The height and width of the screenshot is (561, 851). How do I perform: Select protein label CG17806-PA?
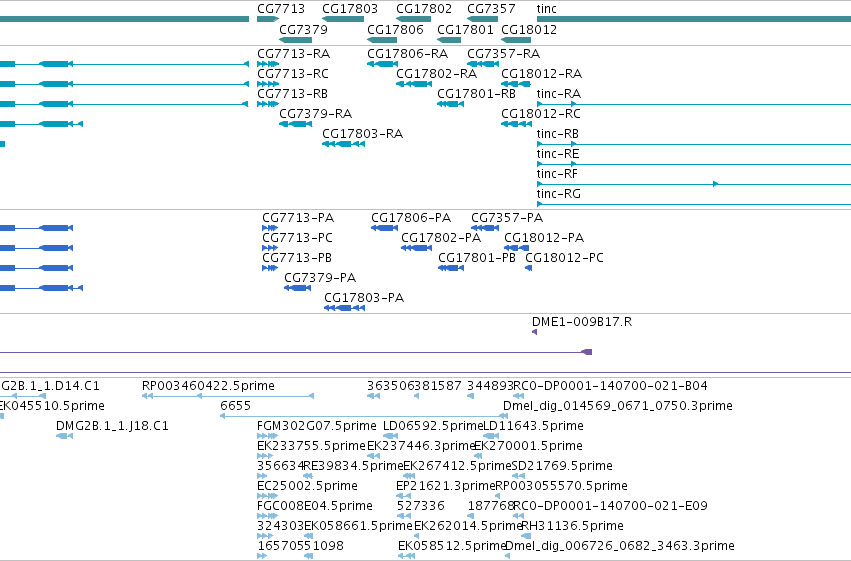pos(411,218)
